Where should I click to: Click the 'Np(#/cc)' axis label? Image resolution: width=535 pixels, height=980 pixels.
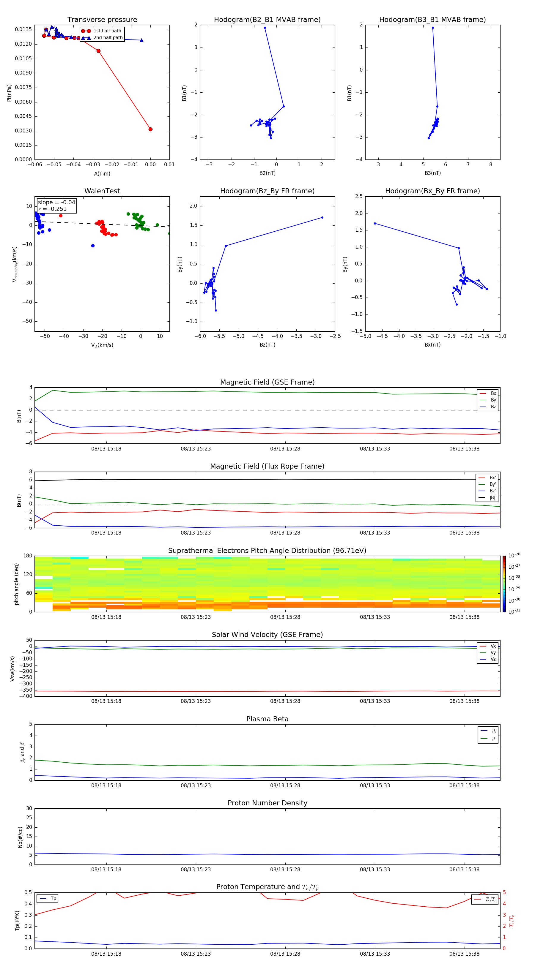[x=20, y=837]
